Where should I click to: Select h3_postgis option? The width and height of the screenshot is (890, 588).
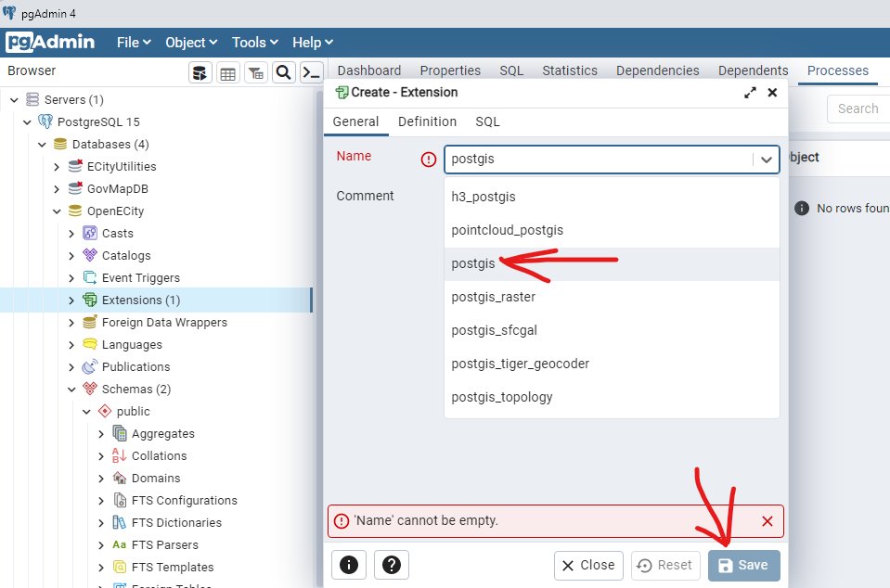tap(612, 197)
